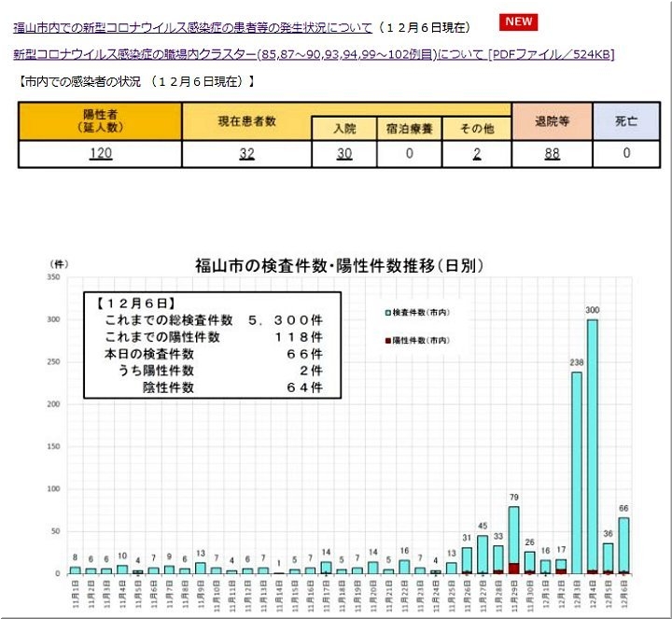This screenshot has height=619, width=672.
Task: Click the total positive cases number 120
Action: pos(100,154)
